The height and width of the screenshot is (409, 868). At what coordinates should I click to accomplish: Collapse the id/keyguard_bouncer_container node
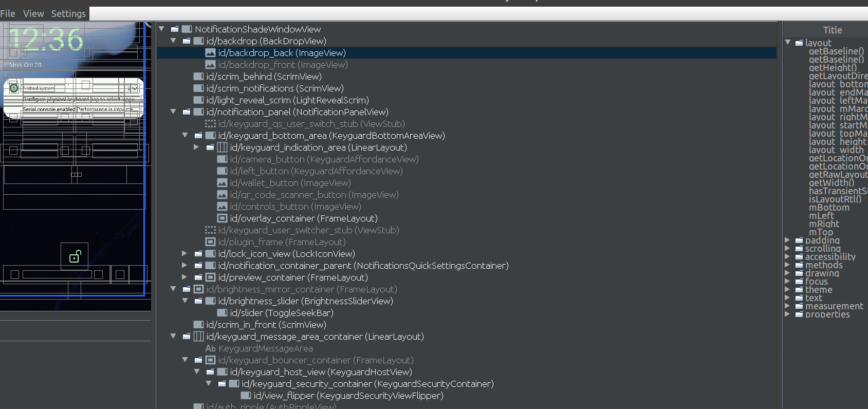point(185,360)
